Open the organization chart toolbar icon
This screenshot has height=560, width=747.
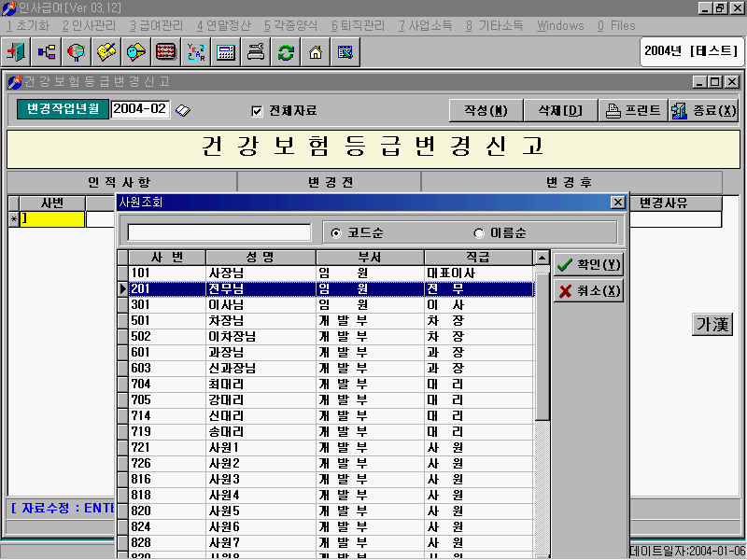[x=45, y=53]
